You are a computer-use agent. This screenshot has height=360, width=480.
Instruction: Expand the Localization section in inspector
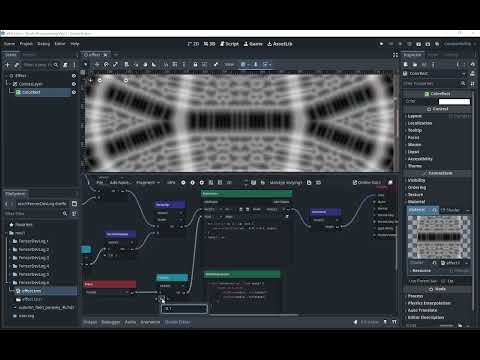(420, 123)
